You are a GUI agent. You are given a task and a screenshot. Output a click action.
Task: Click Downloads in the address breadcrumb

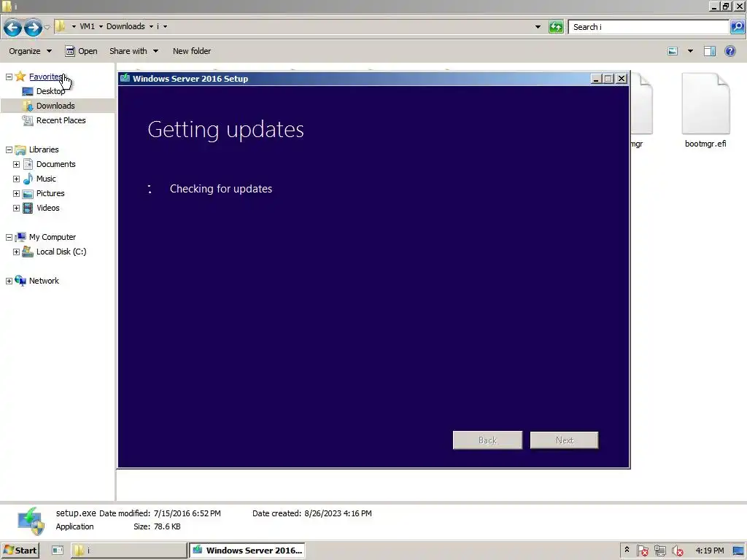(x=125, y=26)
